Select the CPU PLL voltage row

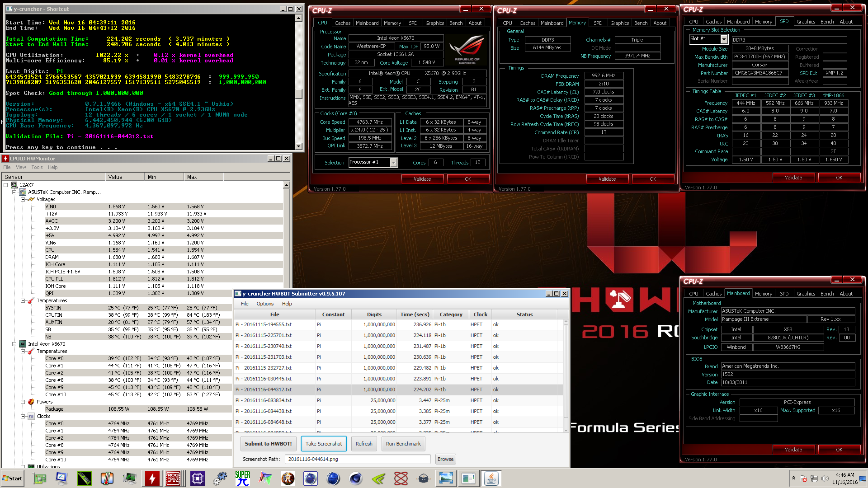tap(164, 279)
